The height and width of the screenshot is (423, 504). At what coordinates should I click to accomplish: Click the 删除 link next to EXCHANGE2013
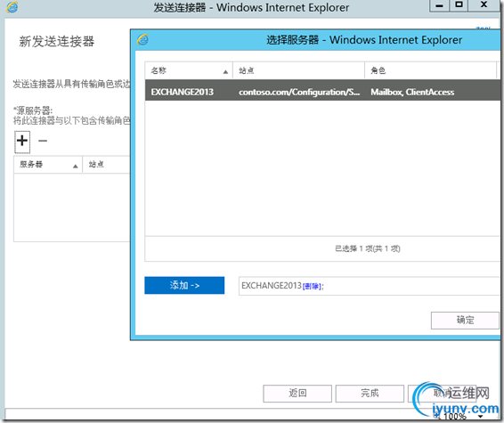click(312, 286)
